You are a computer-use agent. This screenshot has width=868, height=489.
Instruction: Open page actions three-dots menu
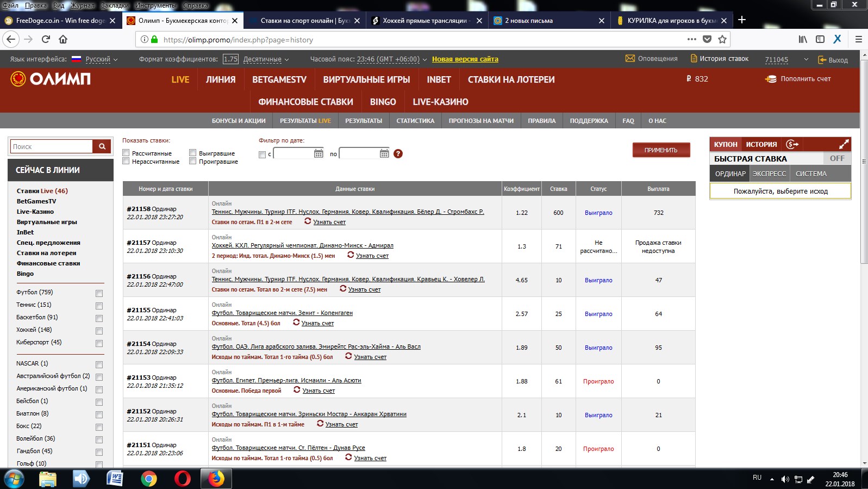pos(691,39)
